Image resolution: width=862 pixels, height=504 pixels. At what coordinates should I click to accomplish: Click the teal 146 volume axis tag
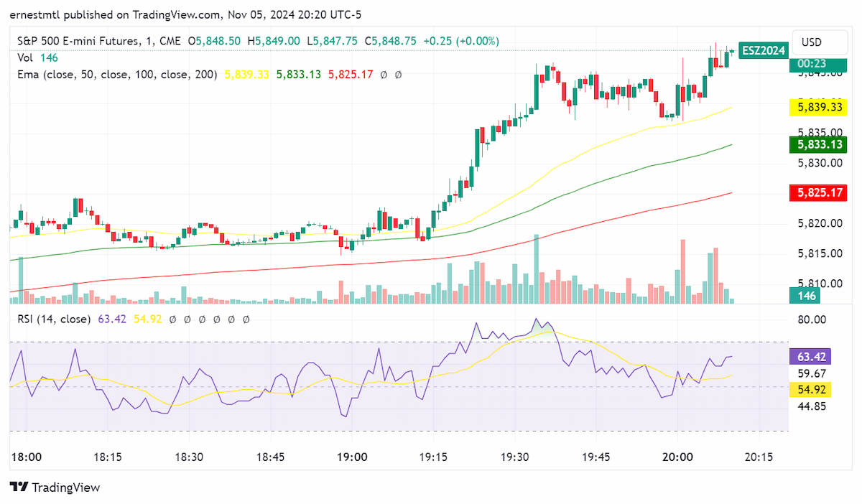tap(806, 295)
